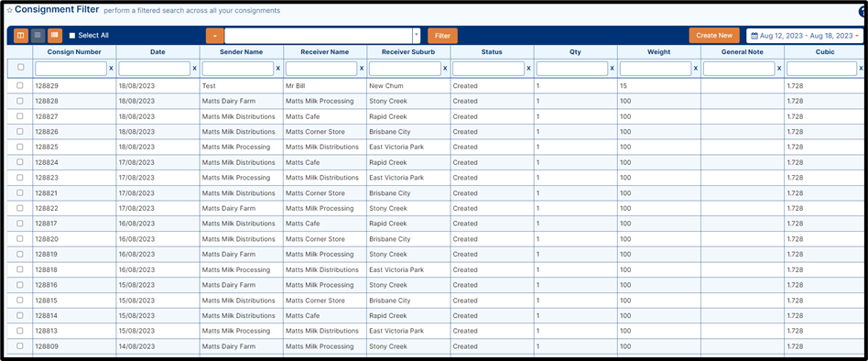The image size is (868, 361).
Task: Select consignment number 128822 cell
Action: pyautogui.click(x=74, y=208)
